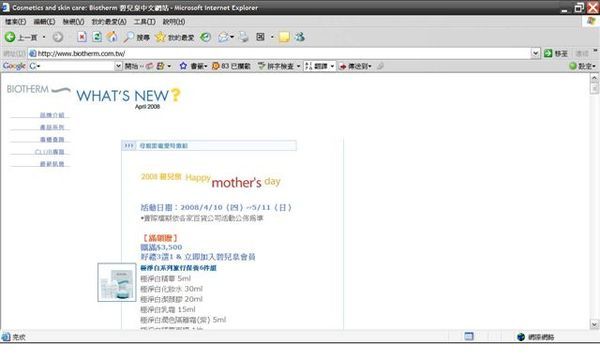Refresh the page using the Refresh icon
This screenshot has width=600, height=360.
click(x=97, y=37)
